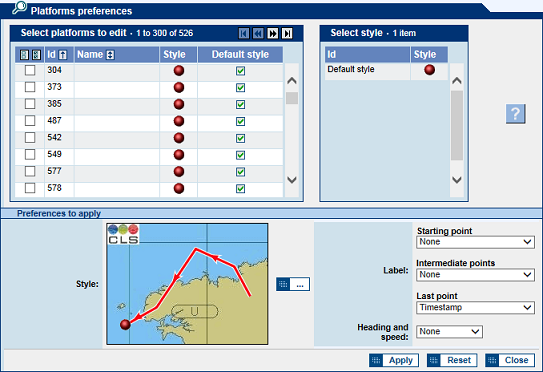Image resolution: width=543 pixels, height=372 pixels.
Task: Open the Intermediate points dropdown
Action: [475, 275]
